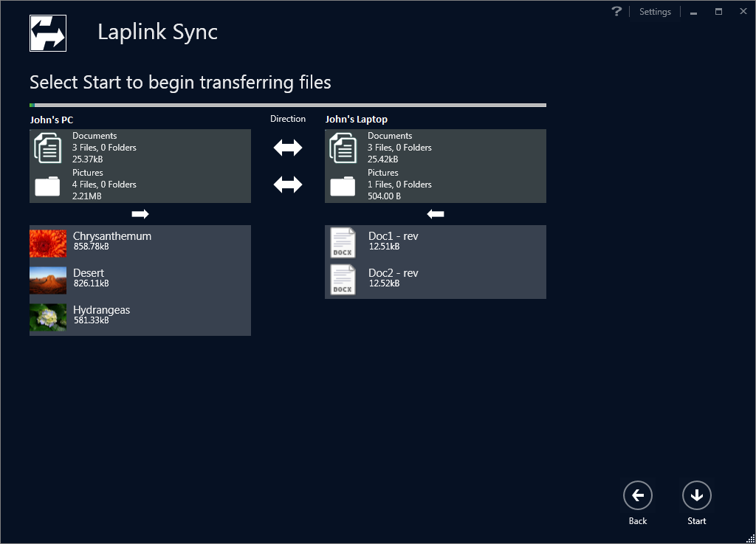Select the 'Doc1 - rev' file name
The width and height of the screenshot is (756, 544).
coord(393,236)
